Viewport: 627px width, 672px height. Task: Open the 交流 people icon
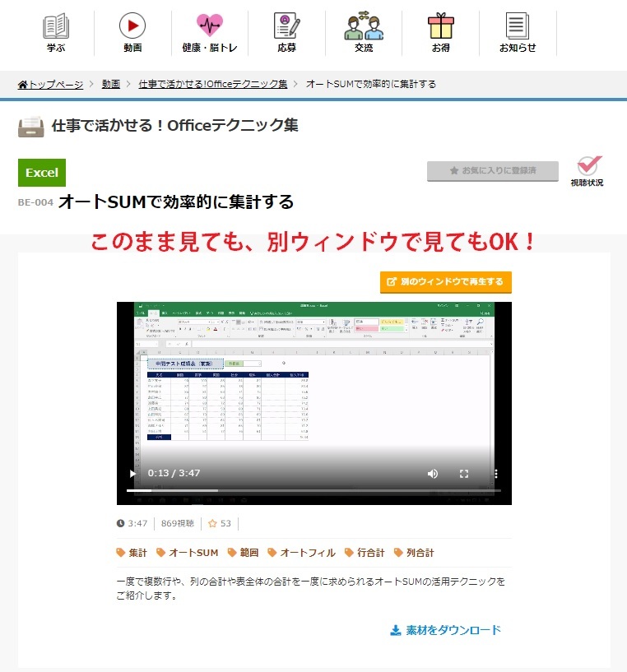click(x=364, y=26)
